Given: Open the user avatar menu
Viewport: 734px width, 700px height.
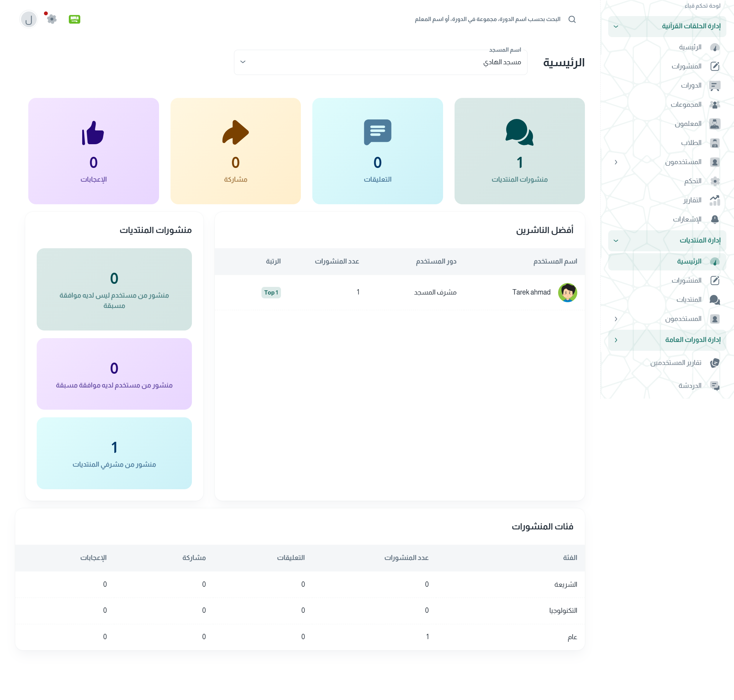Looking at the screenshot, I should pos(29,20).
